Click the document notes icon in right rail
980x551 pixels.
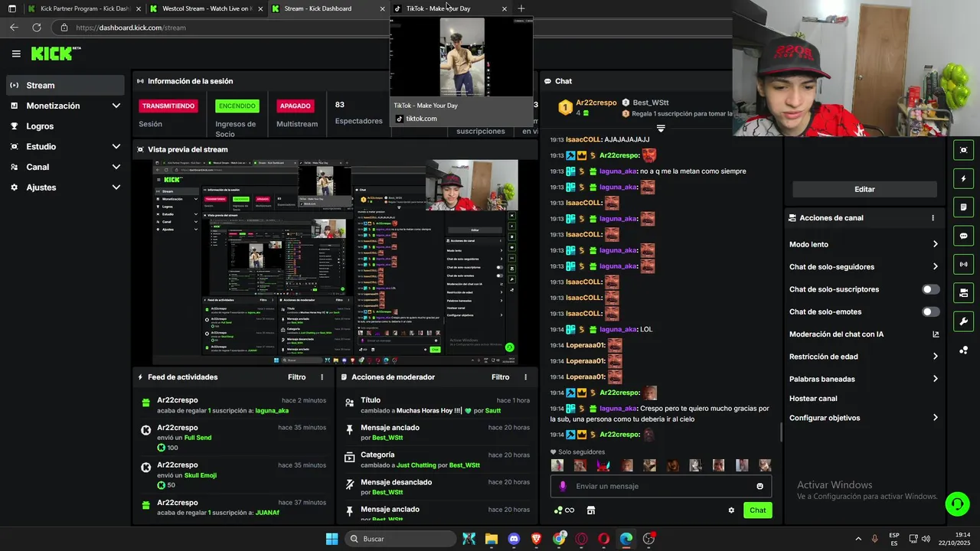pyautogui.click(x=963, y=207)
